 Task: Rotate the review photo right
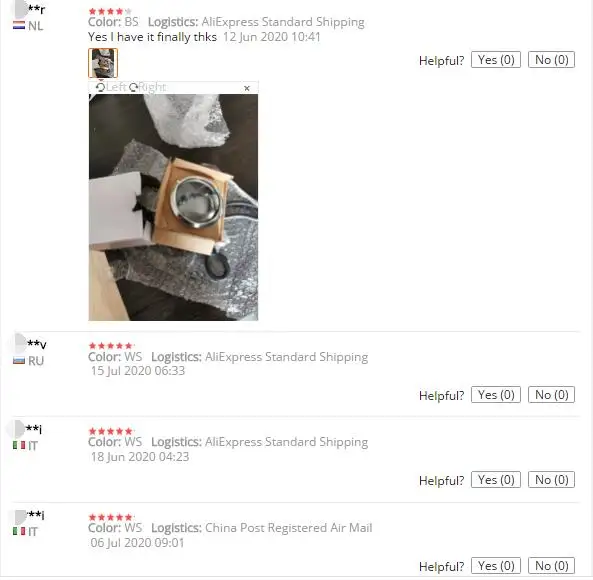coord(147,87)
